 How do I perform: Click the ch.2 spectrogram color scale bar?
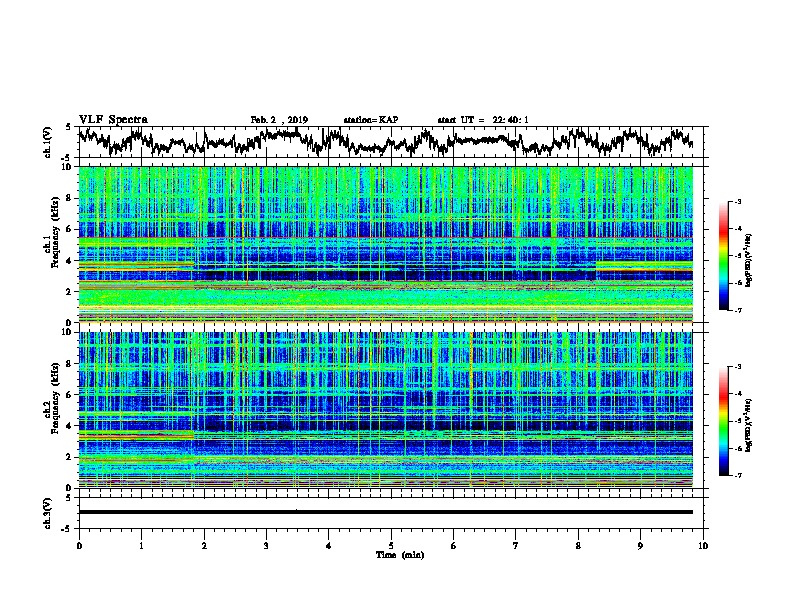click(724, 421)
